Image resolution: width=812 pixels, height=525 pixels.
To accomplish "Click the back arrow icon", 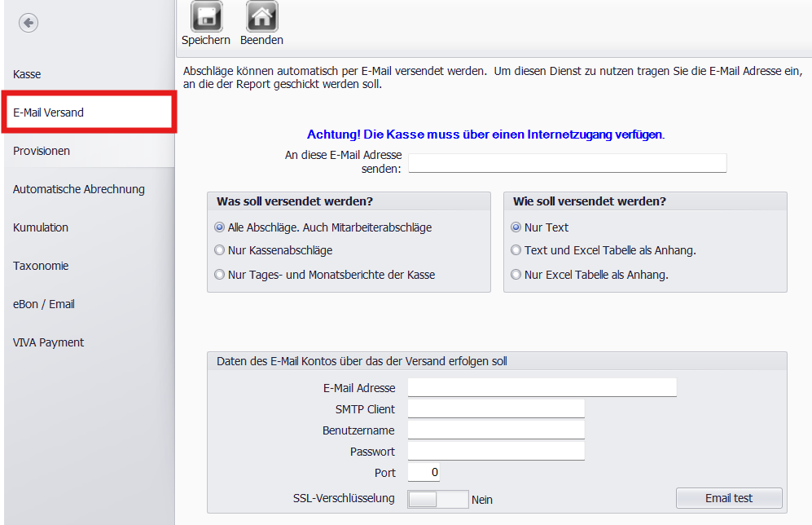I will tap(29, 23).
